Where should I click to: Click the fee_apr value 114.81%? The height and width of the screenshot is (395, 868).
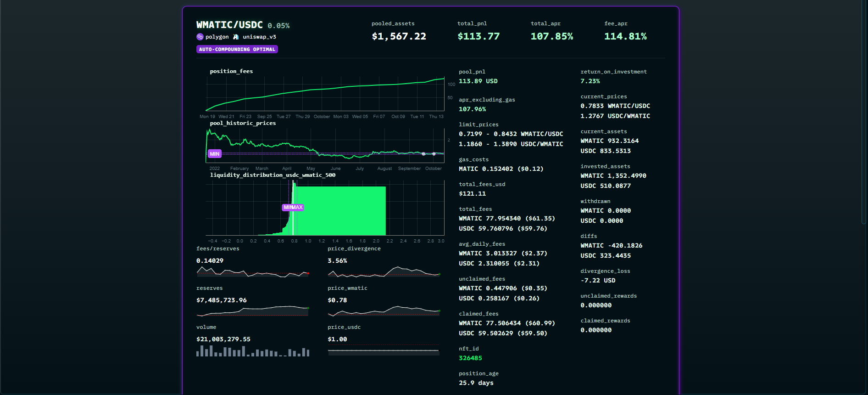(625, 36)
